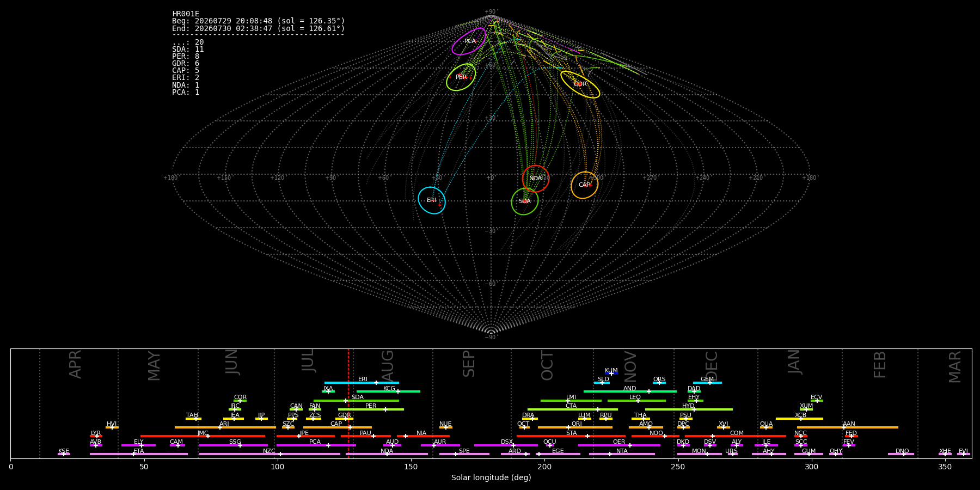Click the AUG month label

point(388,365)
